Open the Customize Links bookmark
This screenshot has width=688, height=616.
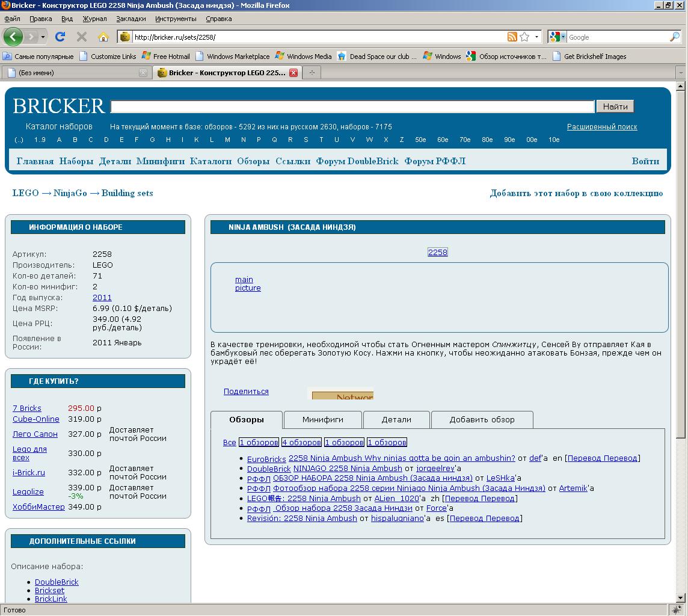108,56
